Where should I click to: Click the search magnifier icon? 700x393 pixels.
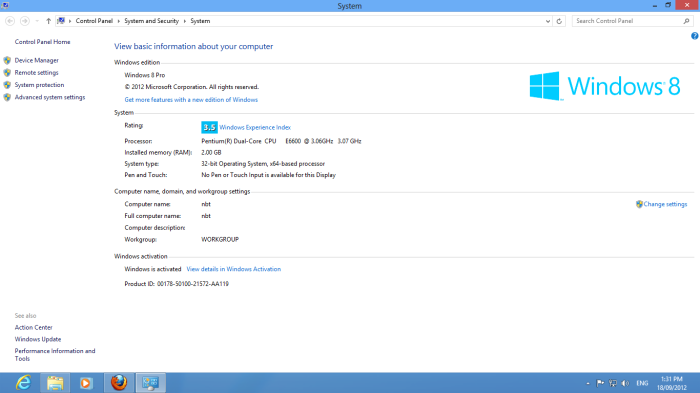(x=687, y=21)
